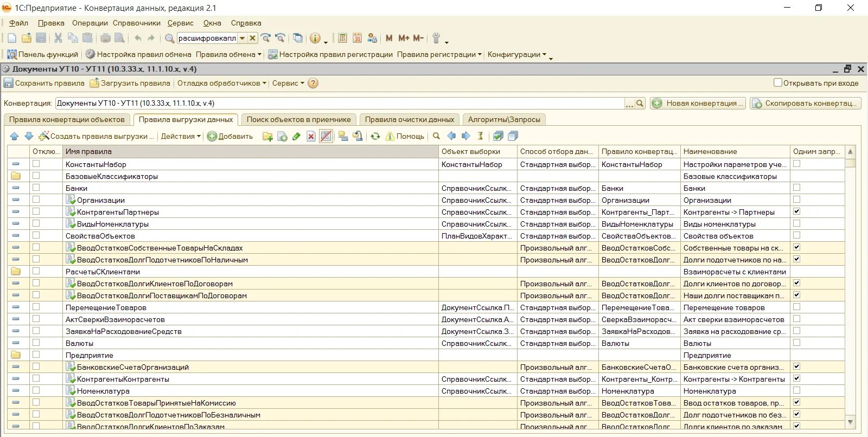
Task: Click the Print icon in main toolbar
Action: click(105, 38)
